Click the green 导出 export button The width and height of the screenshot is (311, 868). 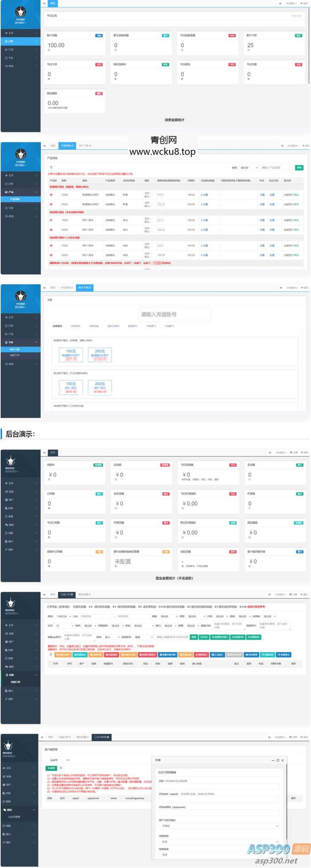point(204,637)
